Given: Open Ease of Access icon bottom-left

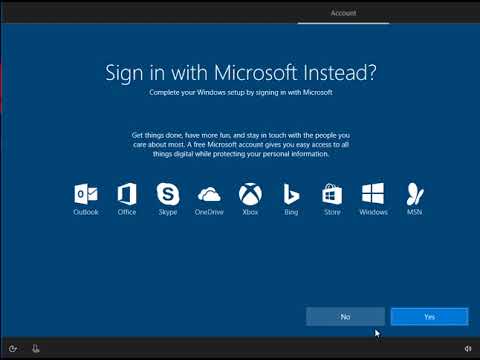Looking at the screenshot, I should [13, 349].
